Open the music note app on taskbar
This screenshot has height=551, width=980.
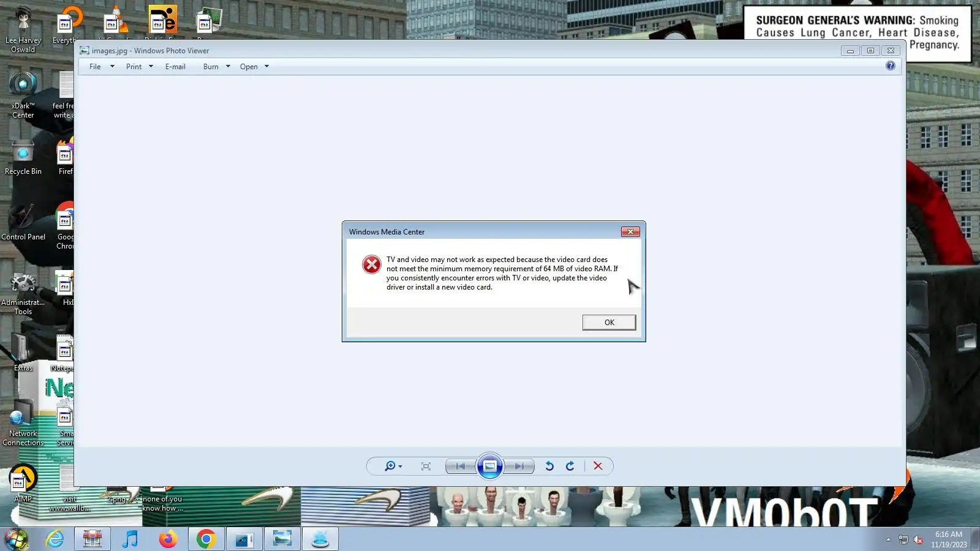click(x=130, y=539)
